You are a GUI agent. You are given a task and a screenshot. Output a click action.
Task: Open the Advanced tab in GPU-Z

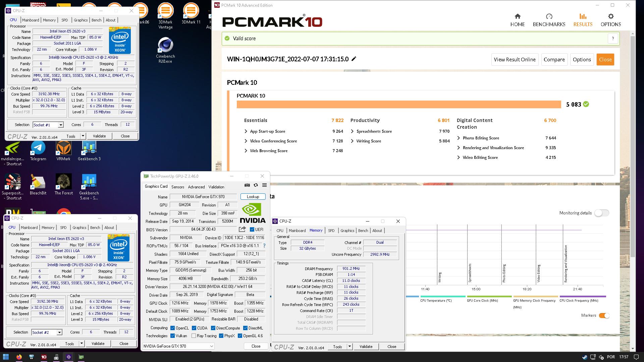pos(196,187)
